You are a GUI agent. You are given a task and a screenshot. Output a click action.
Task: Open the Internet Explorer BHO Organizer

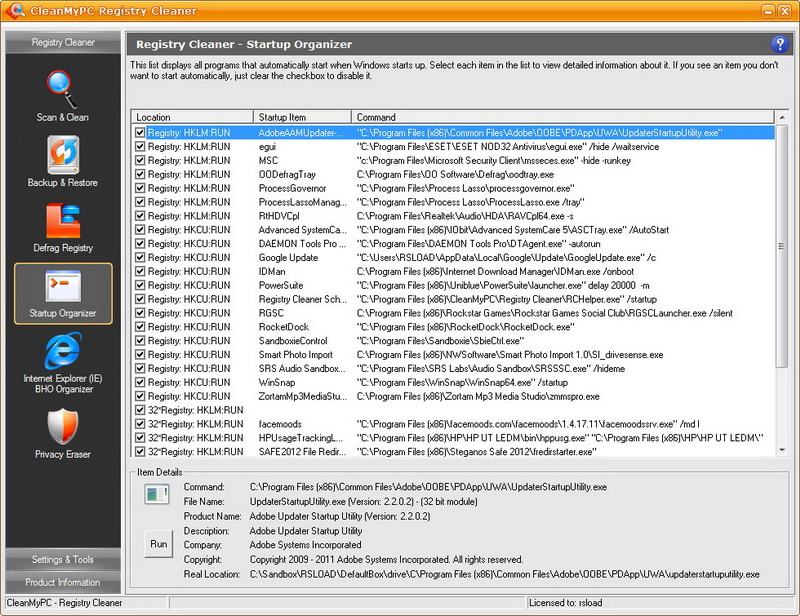click(62, 360)
